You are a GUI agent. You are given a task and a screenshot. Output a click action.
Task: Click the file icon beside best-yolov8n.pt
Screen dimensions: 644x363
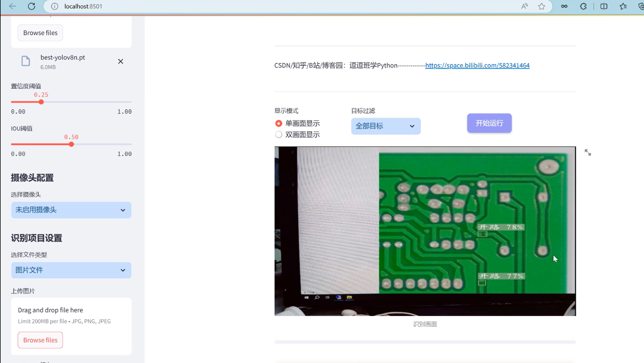coord(26,61)
